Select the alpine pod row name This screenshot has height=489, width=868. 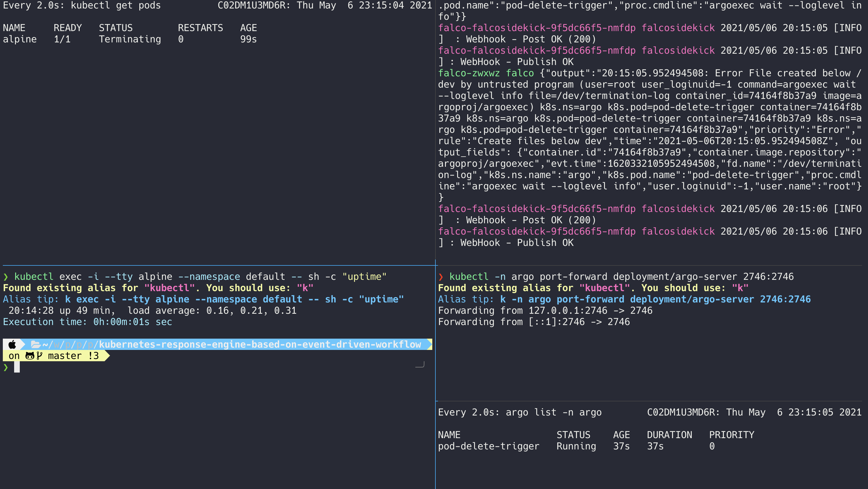click(19, 39)
